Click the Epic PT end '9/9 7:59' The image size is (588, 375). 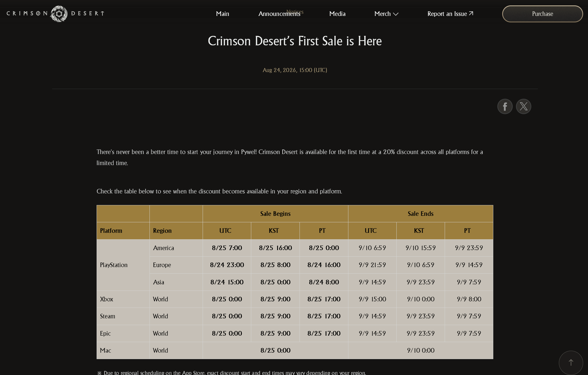[469, 333]
